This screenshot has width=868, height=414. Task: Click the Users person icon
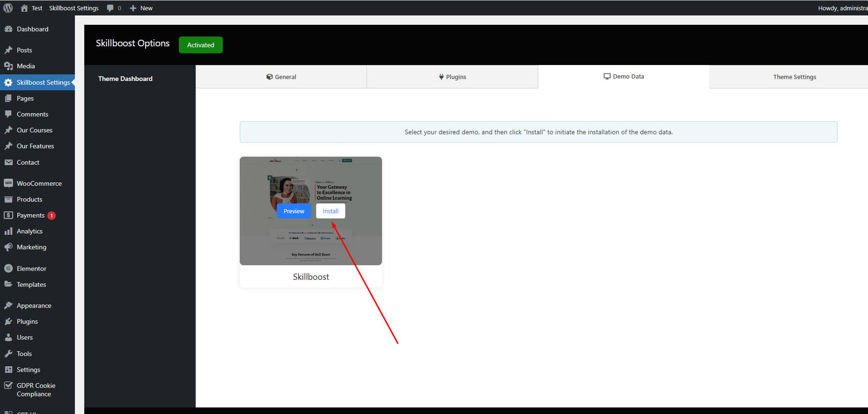(8, 337)
